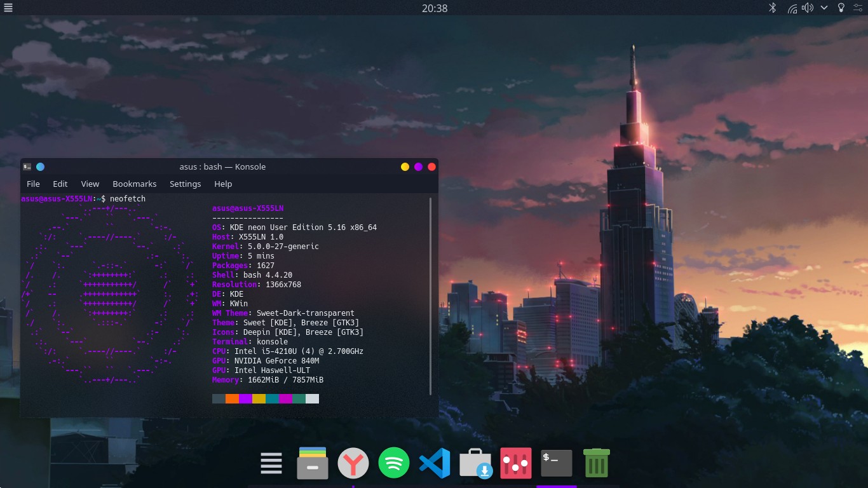Open the Edit menu in Konsole
Viewport: 868px width, 488px height.
tap(60, 184)
